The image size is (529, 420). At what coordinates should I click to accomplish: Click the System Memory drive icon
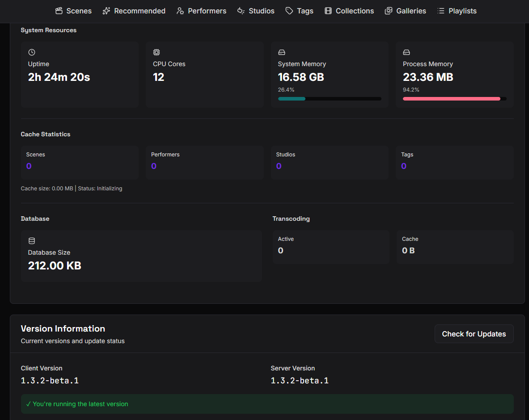click(x=282, y=52)
